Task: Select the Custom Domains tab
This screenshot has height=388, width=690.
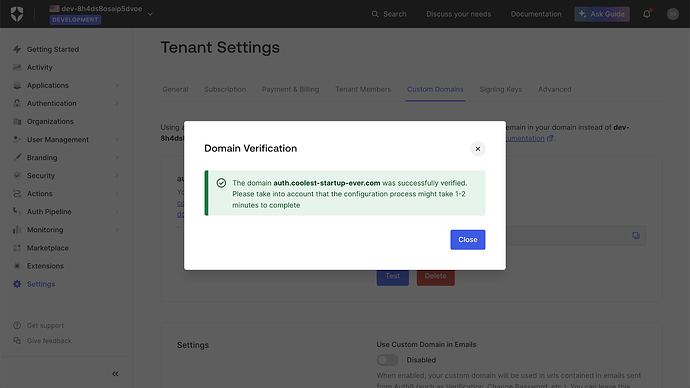Action: point(435,89)
